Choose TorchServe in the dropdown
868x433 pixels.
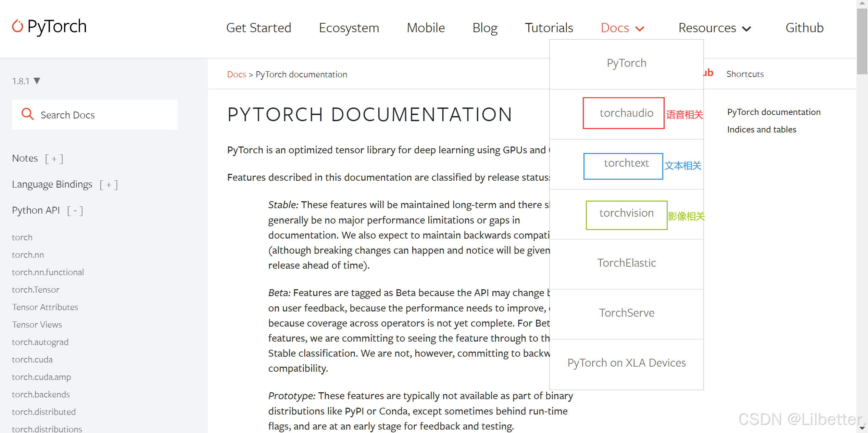(x=626, y=313)
